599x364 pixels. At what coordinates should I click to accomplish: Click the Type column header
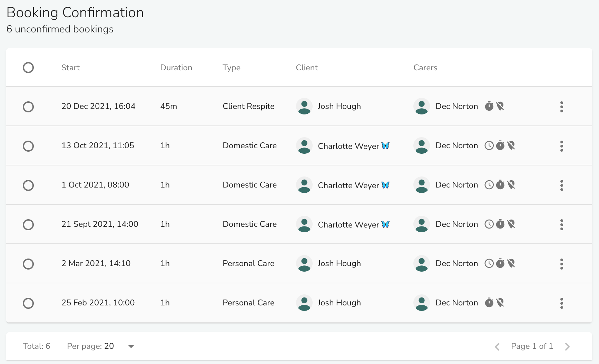coord(232,68)
